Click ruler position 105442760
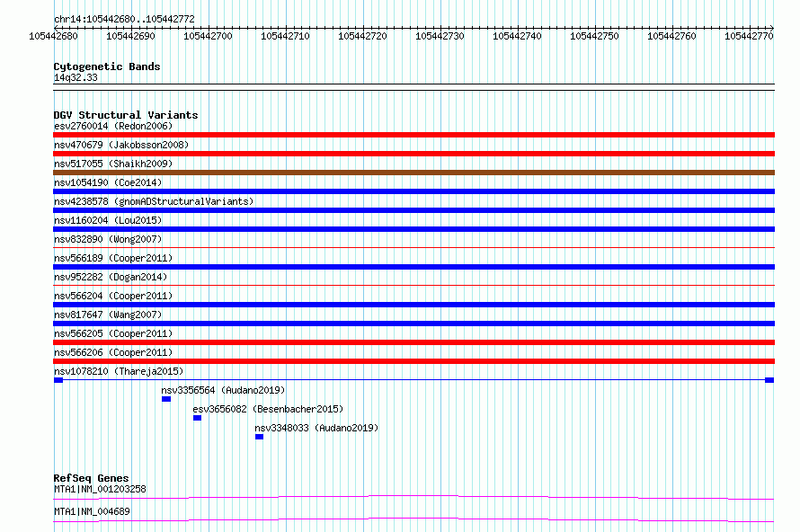This screenshot has height=532, width=800. pyautogui.click(x=672, y=36)
